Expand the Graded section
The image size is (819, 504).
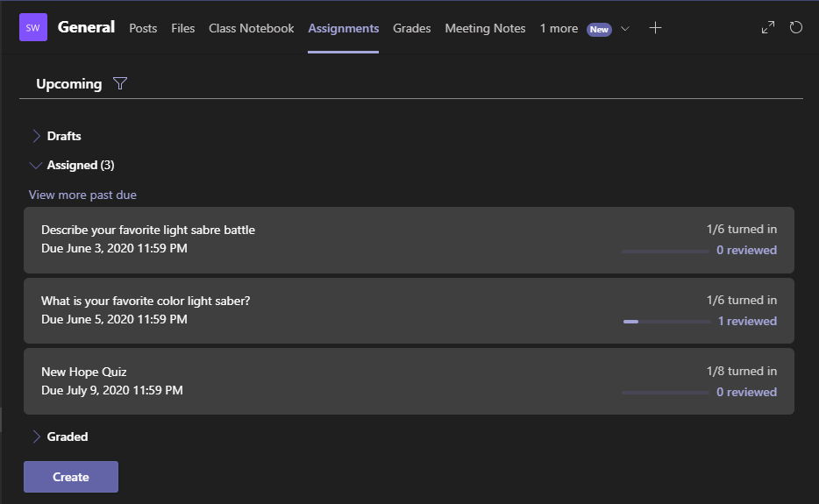(x=37, y=437)
